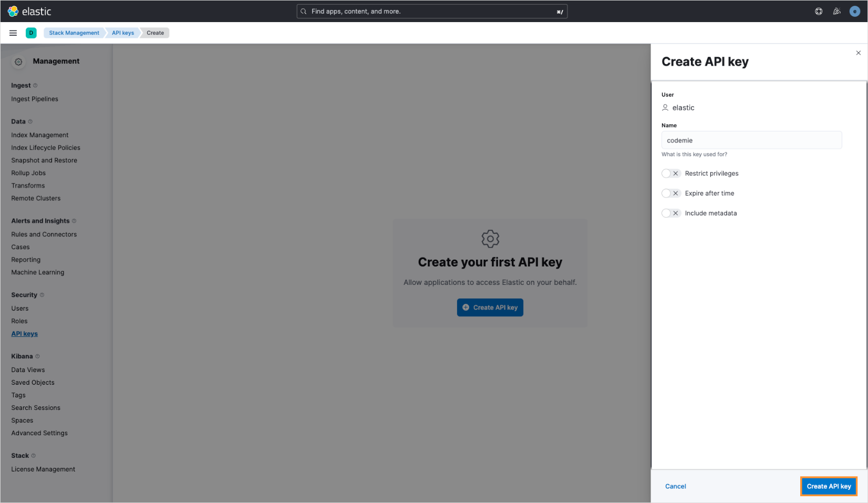This screenshot has width=868, height=503.
Task: Enable the Include metadata toggle
Action: click(671, 213)
